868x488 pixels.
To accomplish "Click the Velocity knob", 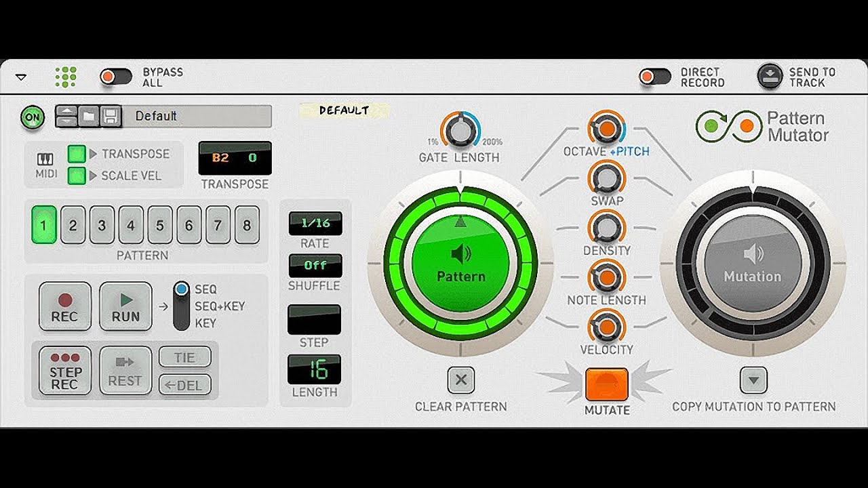I will click(x=606, y=327).
